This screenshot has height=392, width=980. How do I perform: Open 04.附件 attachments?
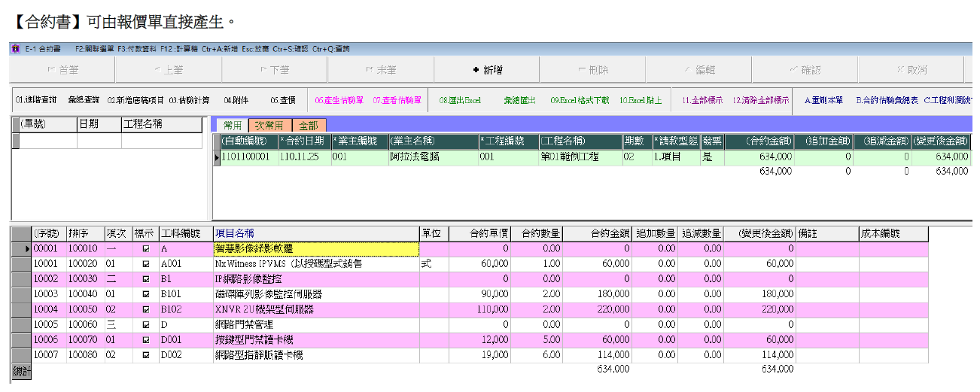tap(235, 99)
